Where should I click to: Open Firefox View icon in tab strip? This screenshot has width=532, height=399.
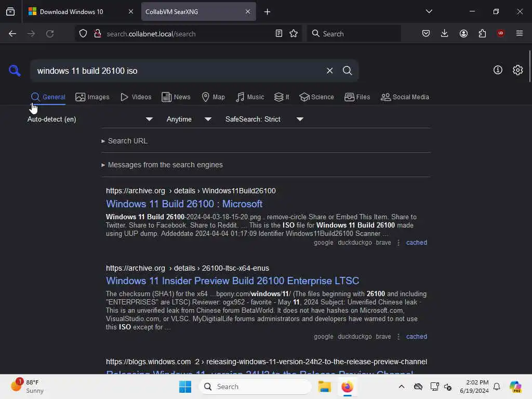(x=10, y=11)
